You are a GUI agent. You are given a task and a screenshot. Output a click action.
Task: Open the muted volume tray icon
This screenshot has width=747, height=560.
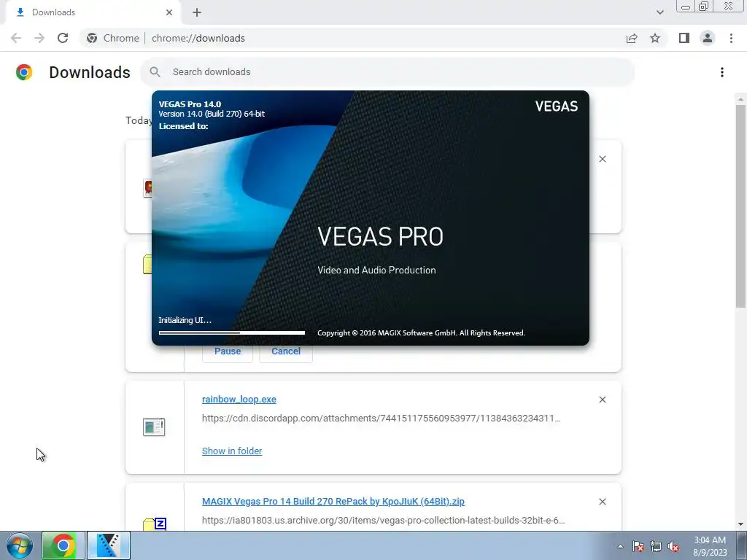tap(673, 546)
